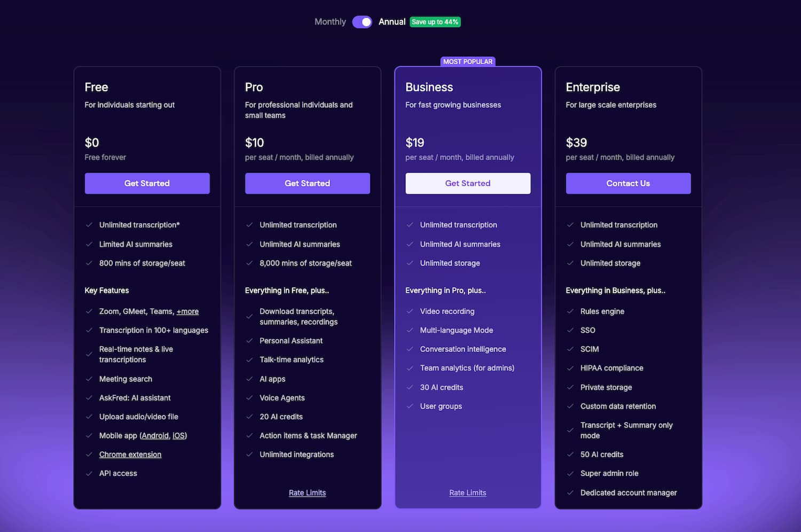Open the Android mobile app link

[155, 435]
